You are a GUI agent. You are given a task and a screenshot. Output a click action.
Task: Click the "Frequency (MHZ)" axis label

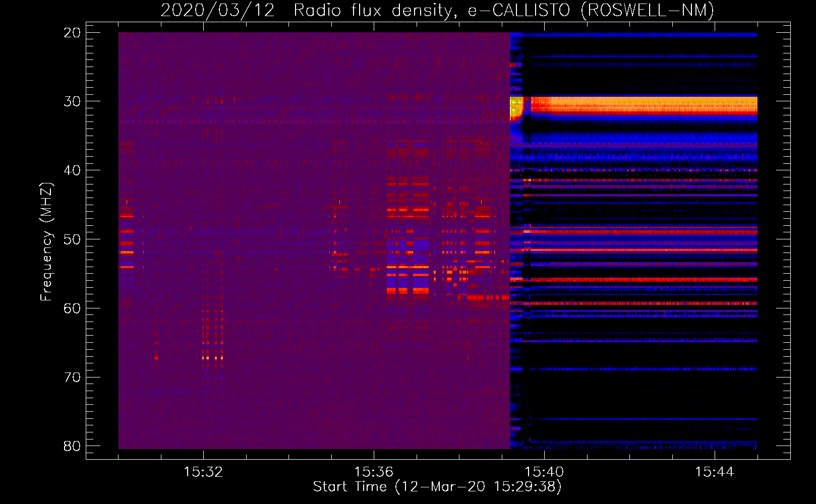(x=46, y=241)
